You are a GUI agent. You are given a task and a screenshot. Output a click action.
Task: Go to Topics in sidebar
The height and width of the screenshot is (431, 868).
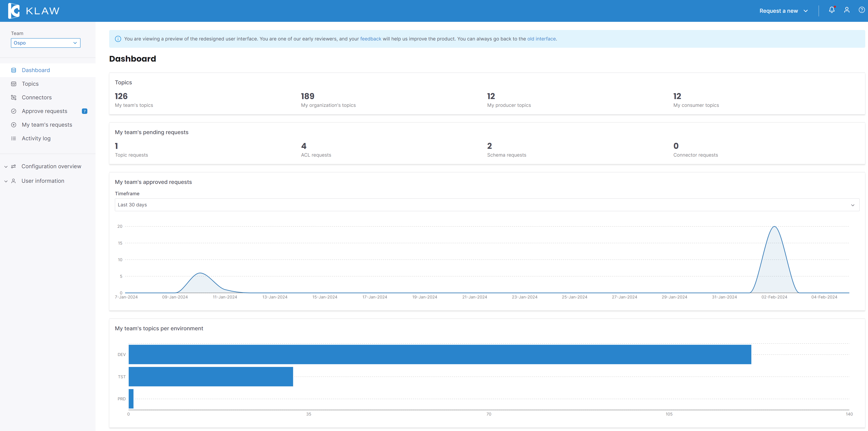(30, 84)
